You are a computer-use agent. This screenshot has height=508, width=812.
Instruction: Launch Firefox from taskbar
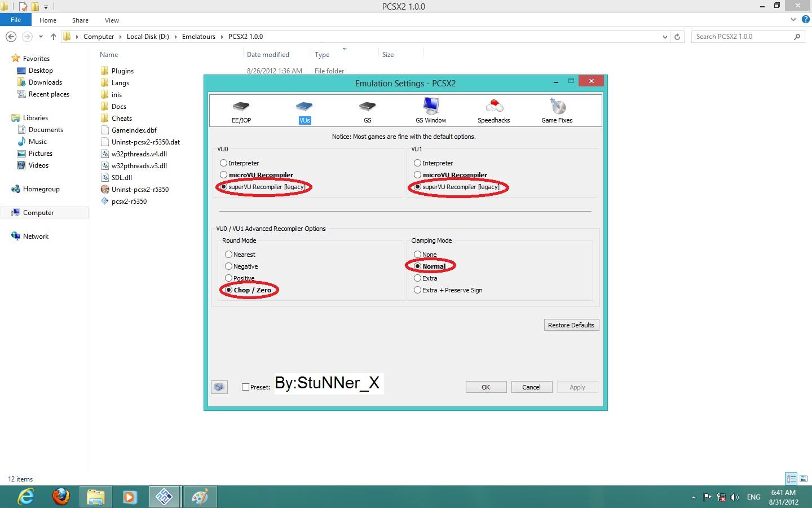pyautogui.click(x=61, y=497)
